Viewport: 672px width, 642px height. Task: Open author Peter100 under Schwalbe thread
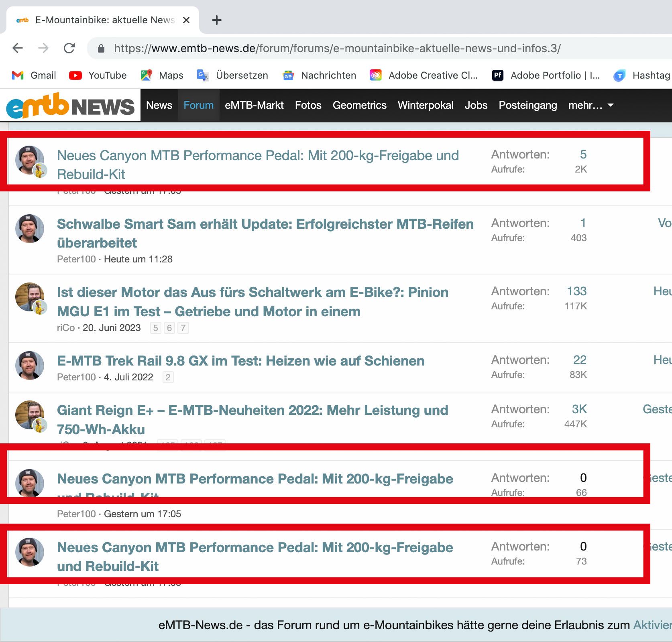coord(76,259)
